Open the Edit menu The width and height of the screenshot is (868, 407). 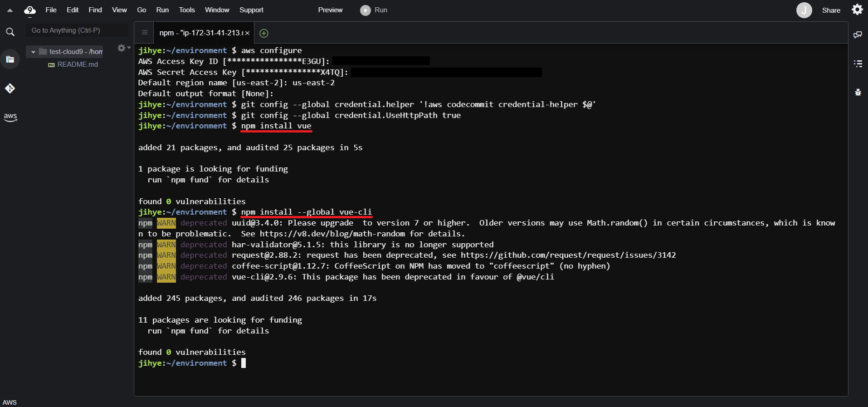pos(73,10)
